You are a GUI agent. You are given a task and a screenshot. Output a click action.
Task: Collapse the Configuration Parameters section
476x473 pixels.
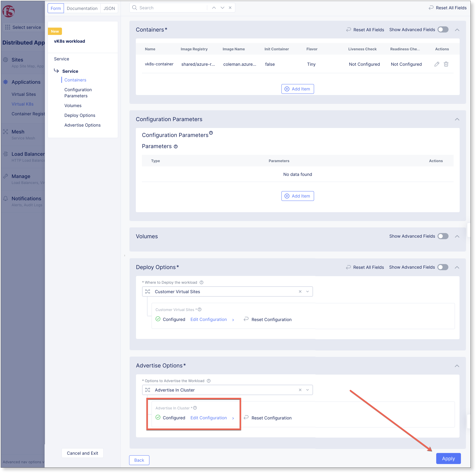point(457,119)
